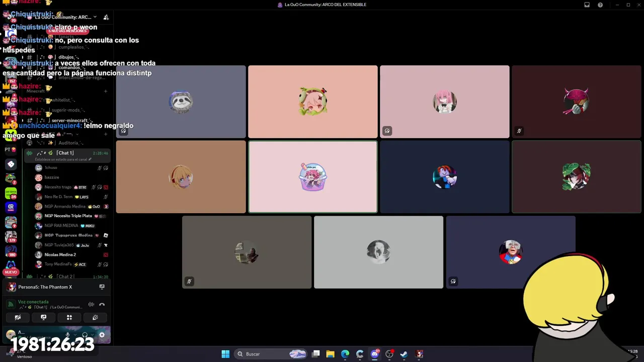
Task: Open the server-minecraft text channel
Action: (67, 121)
